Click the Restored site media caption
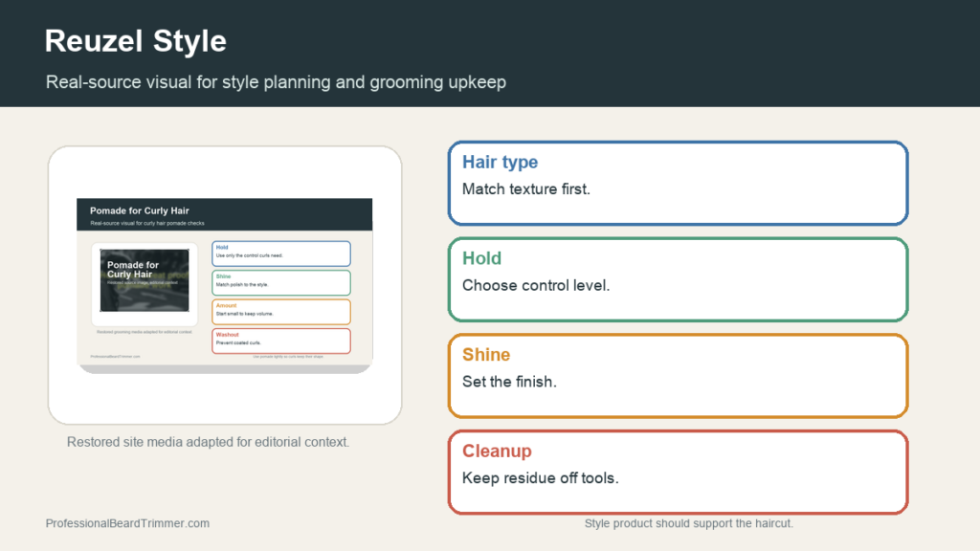This screenshot has width=980, height=551. [208, 442]
